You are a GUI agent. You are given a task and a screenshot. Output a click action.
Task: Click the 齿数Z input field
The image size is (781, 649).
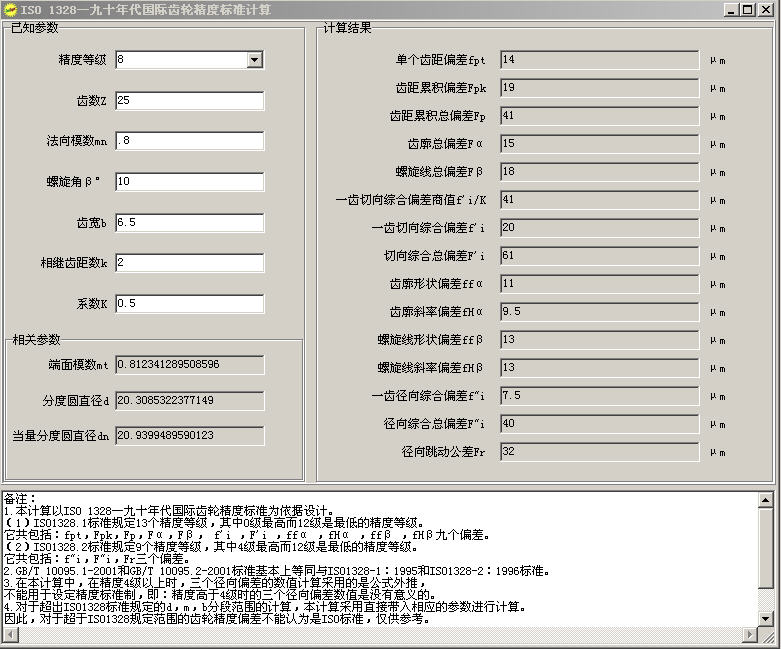coord(190,101)
